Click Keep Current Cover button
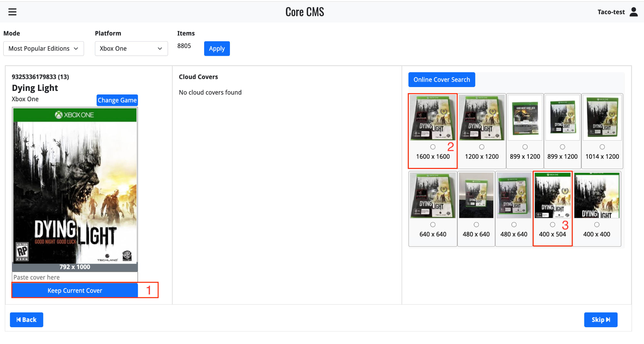This screenshot has width=644, height=344. [75, 290]
